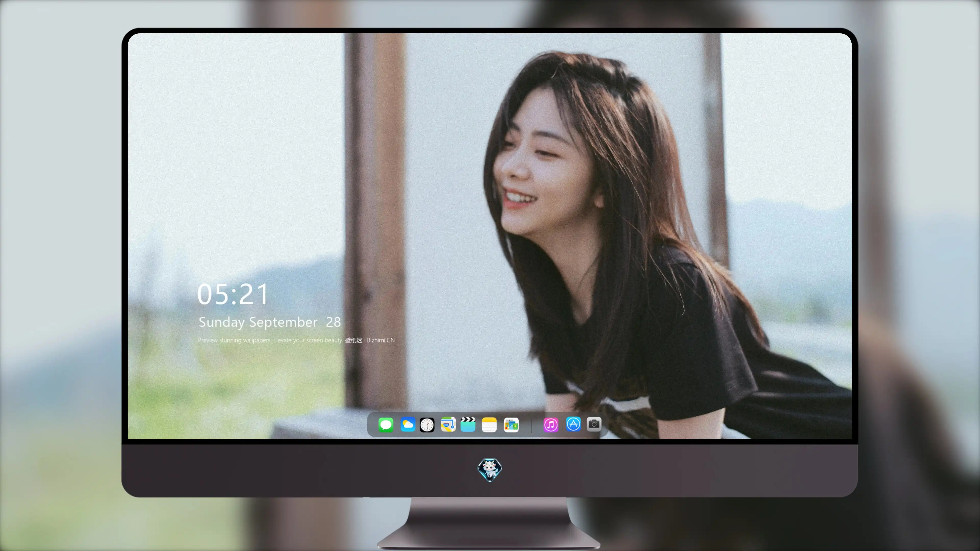
Task: Open the colorful Newsstand gallery dock icon
Action: click(x=511, y=425)
